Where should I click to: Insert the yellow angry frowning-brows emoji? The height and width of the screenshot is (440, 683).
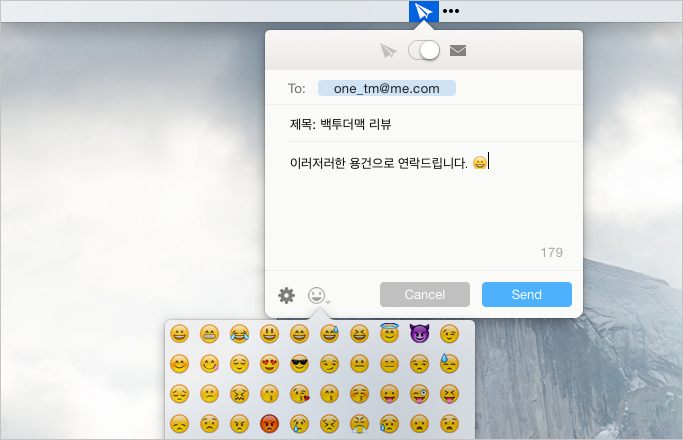(x=239, y=424)
